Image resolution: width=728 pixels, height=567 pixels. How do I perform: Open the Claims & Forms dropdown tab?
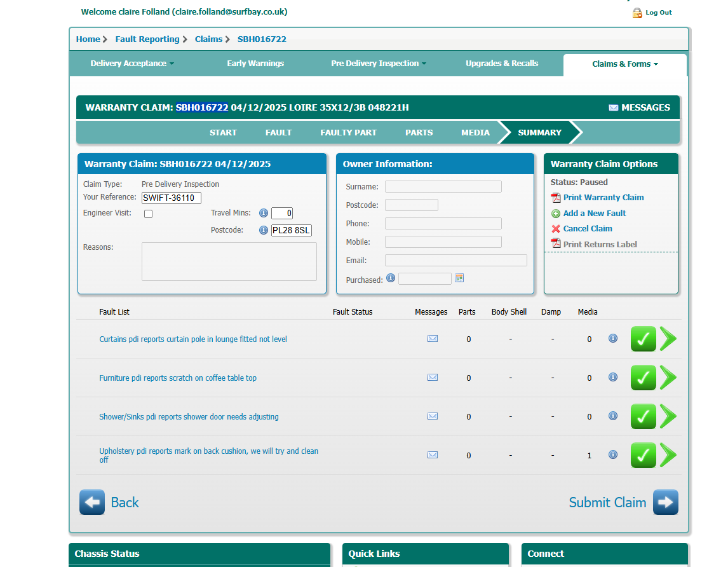[x=624, y=64]
